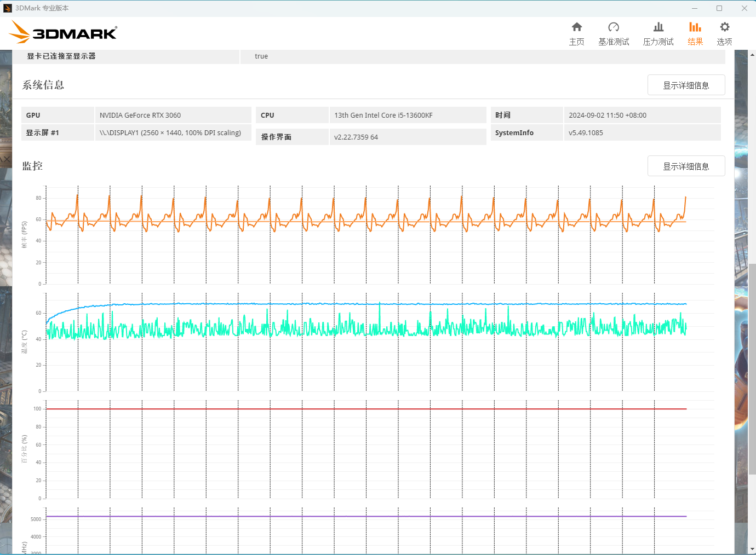Click the red 100 percent line in chart

366,409
